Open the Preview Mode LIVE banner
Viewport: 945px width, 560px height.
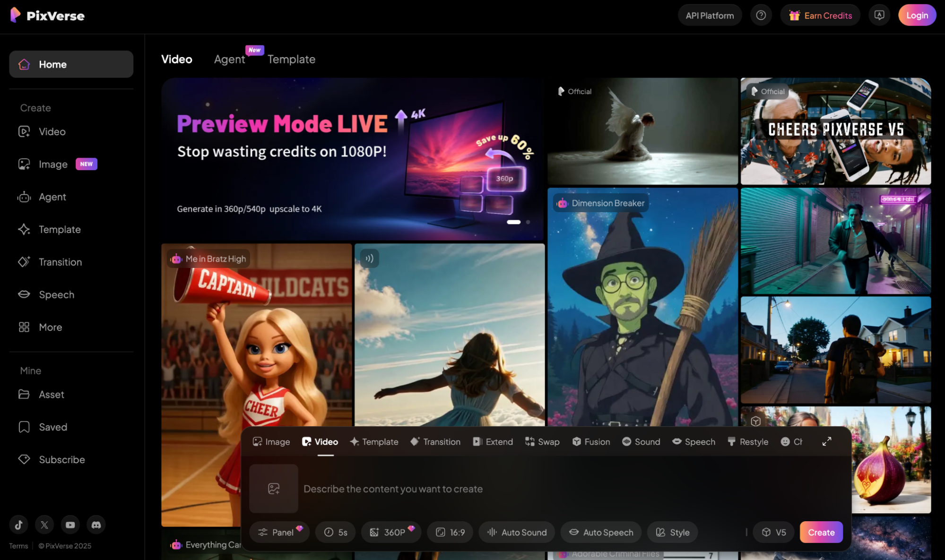pos(353,159)
